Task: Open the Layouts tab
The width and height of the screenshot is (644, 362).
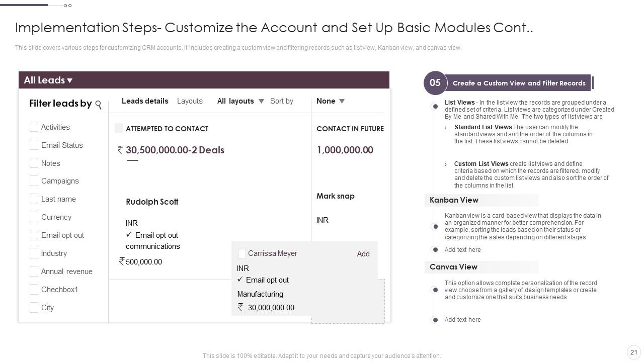Action: point(190,101)
